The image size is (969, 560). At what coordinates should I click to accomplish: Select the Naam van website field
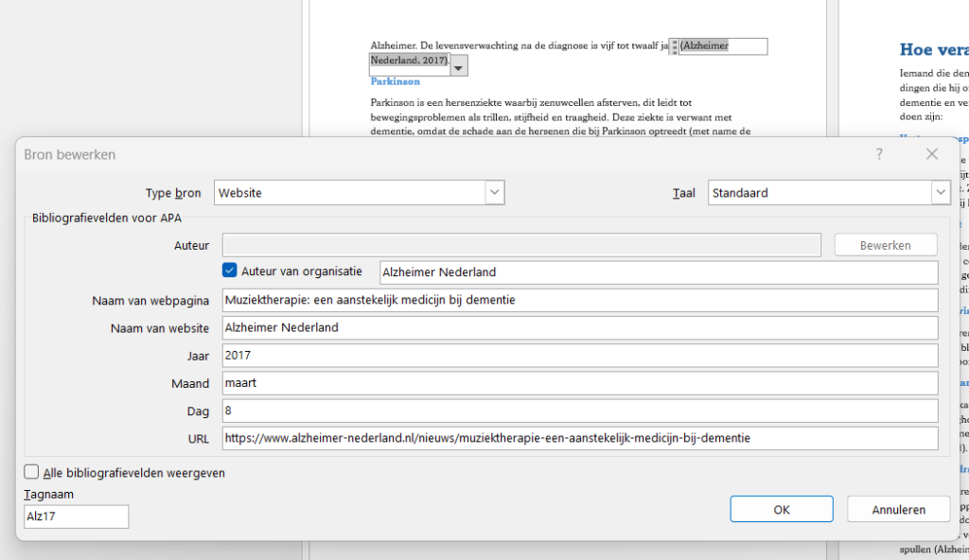[579, 328]
